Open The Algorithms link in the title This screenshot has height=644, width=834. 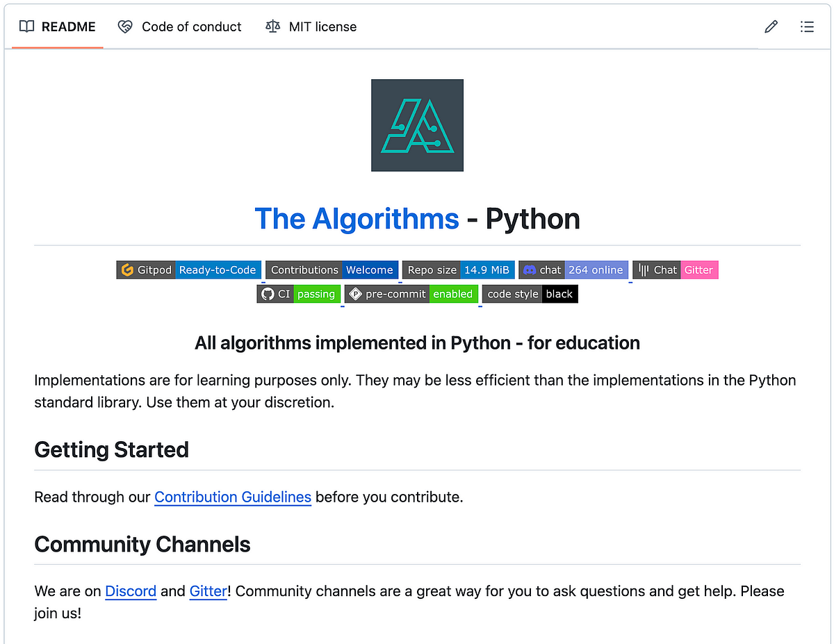point(357,218)
